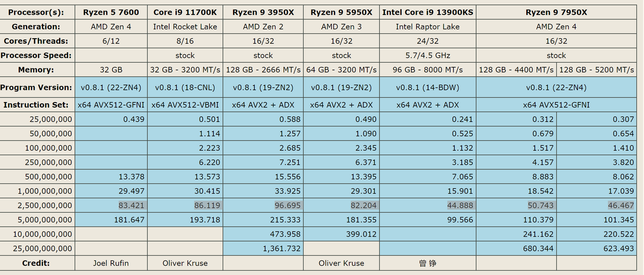The height and width of the screenshot is (275, 644).
Task: Select the "50,000,000" digits row label
Action: click(52, 133)
